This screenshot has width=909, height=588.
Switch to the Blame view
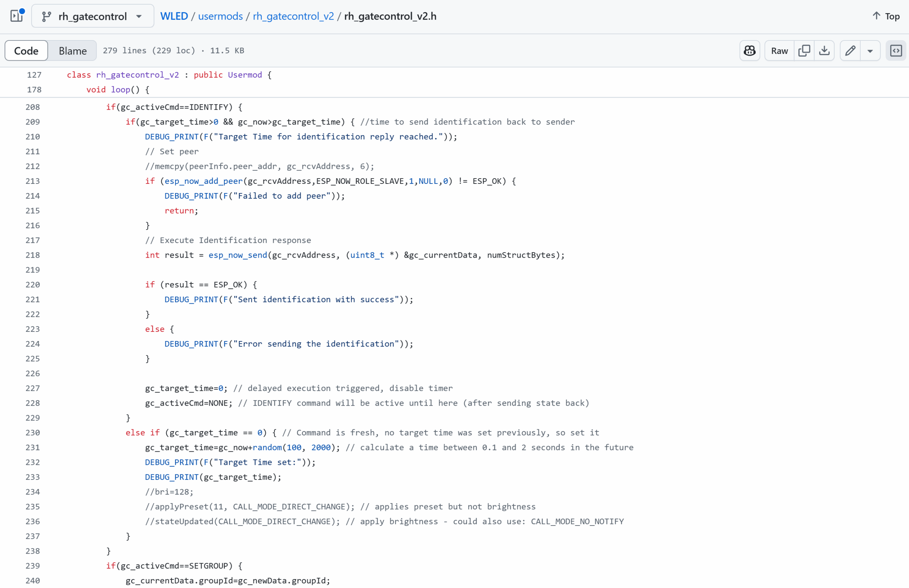pyautogui.click(x=72, y=50)
